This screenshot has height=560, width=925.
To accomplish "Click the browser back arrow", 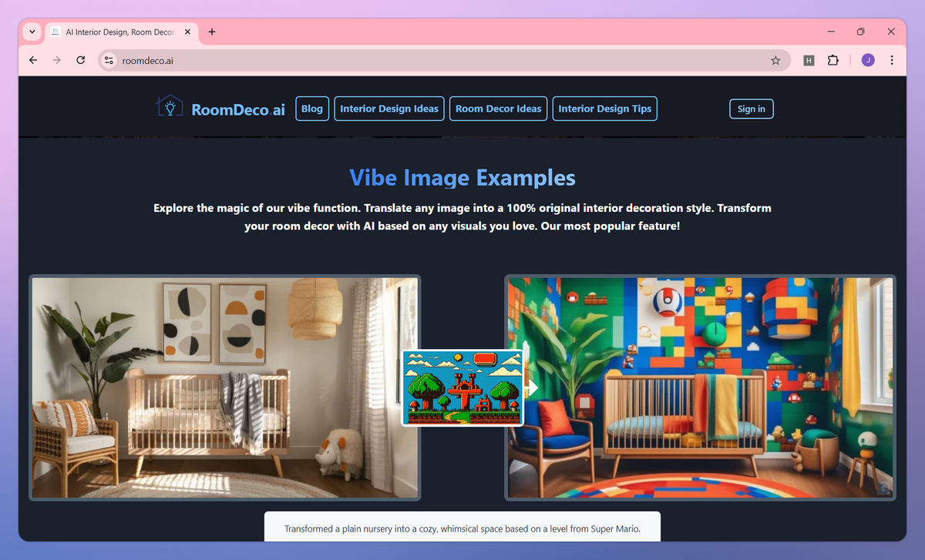I will tap(32, 59).
